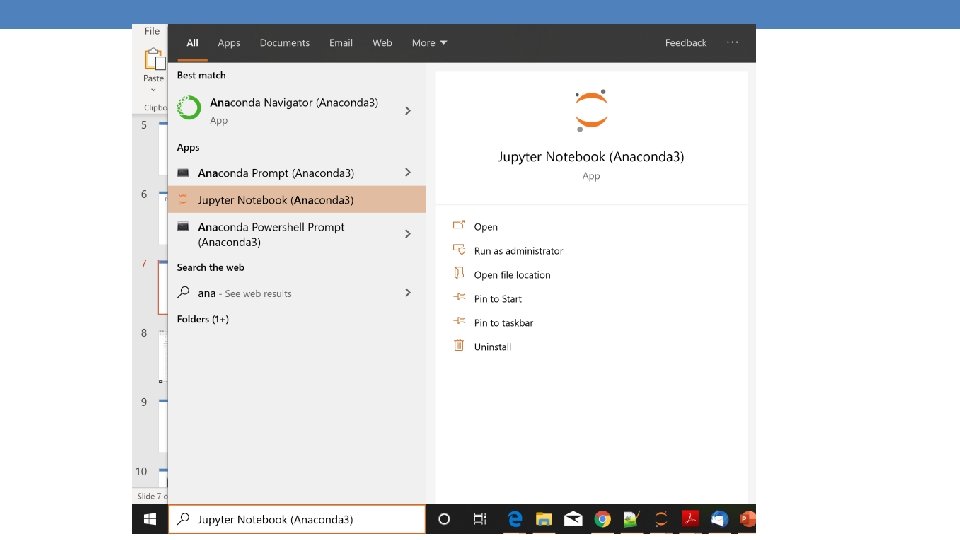Select slide 7 thumbnail in PowerPoint panel
The width and height of the screenshot is (960, 540).
click(x=163, y=287)
